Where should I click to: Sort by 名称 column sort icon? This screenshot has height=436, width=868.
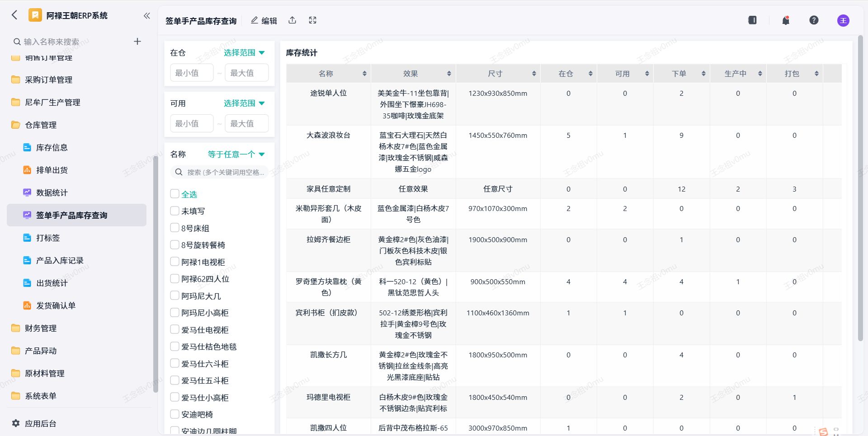[364, 74]
